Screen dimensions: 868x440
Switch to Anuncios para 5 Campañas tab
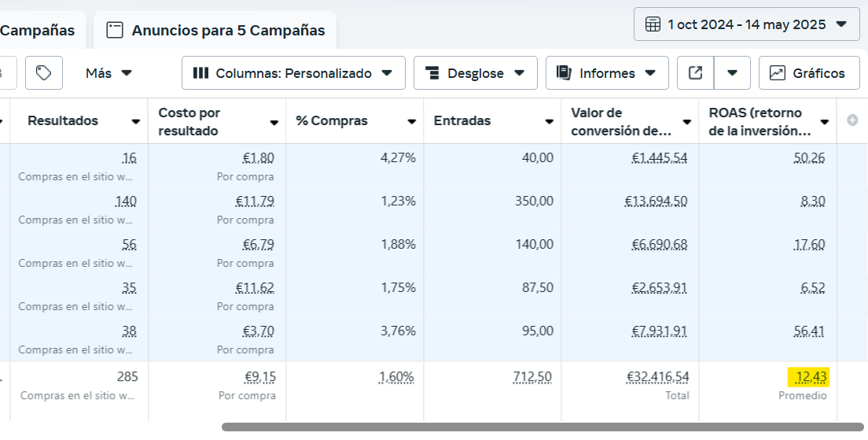click(215, 31)
